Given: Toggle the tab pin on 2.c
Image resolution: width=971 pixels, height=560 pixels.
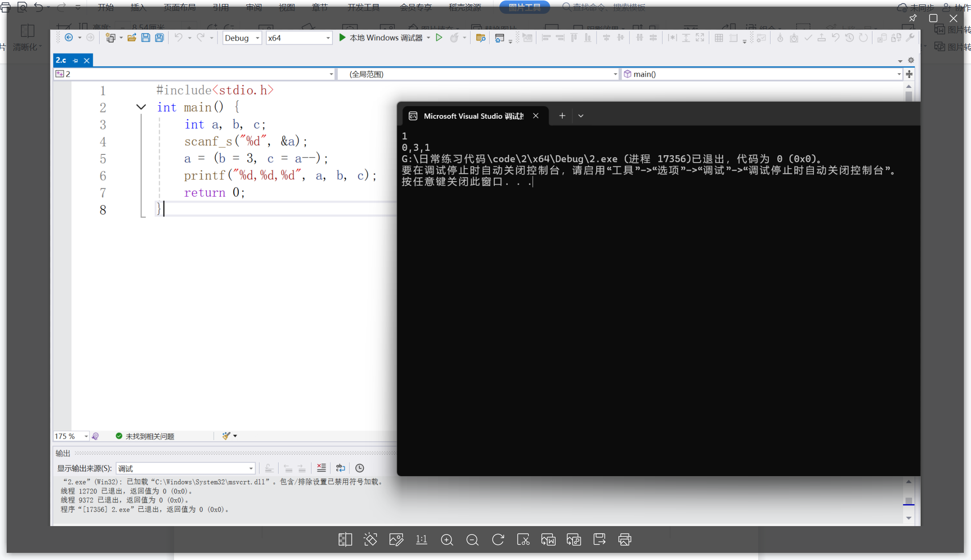Looking at the screenshot, I should pos(75,61).
